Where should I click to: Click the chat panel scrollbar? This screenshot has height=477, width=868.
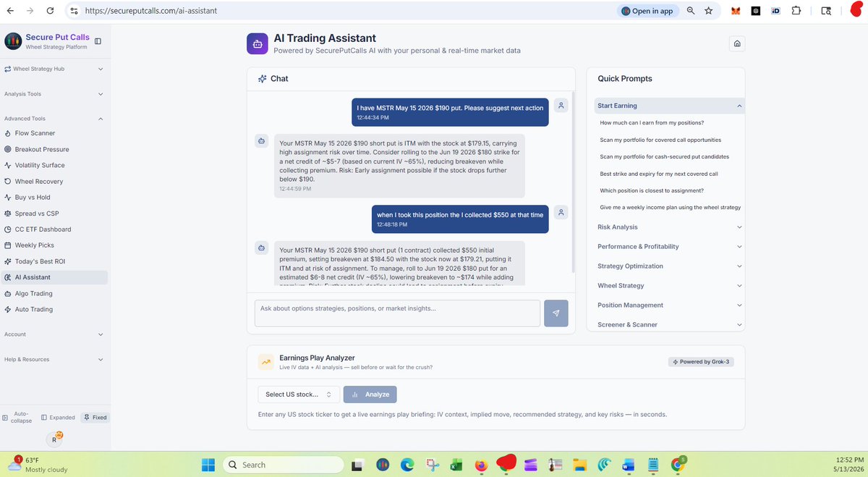(x=573, y=181)
